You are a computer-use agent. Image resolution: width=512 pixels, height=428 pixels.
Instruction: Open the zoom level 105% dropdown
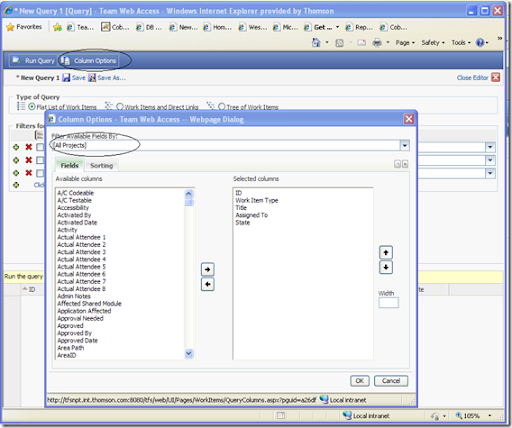490,416
